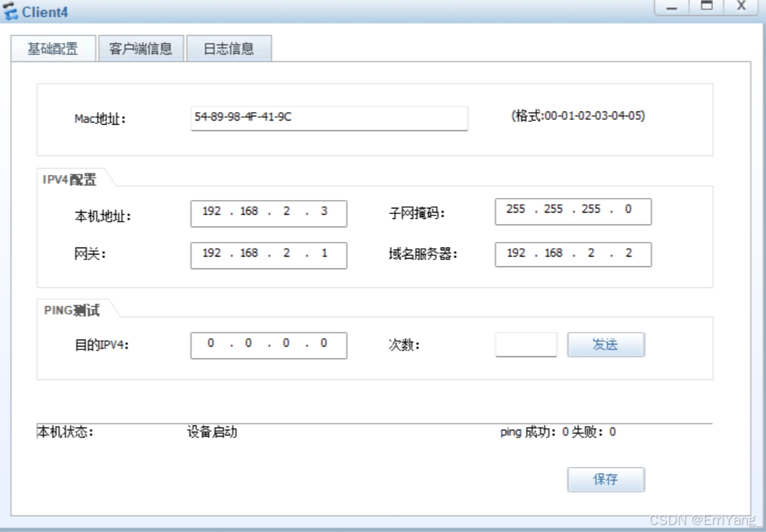Send ping with the 发送 button
Viewport: 766px width, 532px height.
pyautogui.click(x=606, y=344)
